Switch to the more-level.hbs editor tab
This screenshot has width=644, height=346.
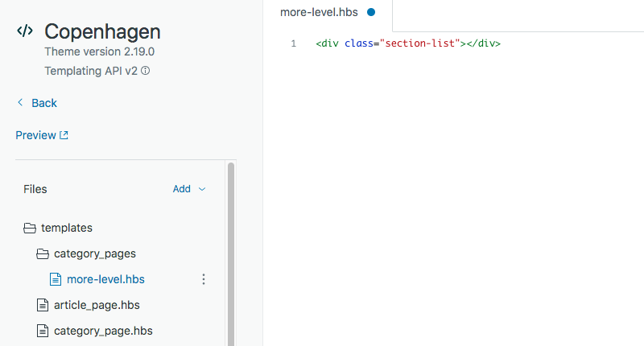pos(319,12)
